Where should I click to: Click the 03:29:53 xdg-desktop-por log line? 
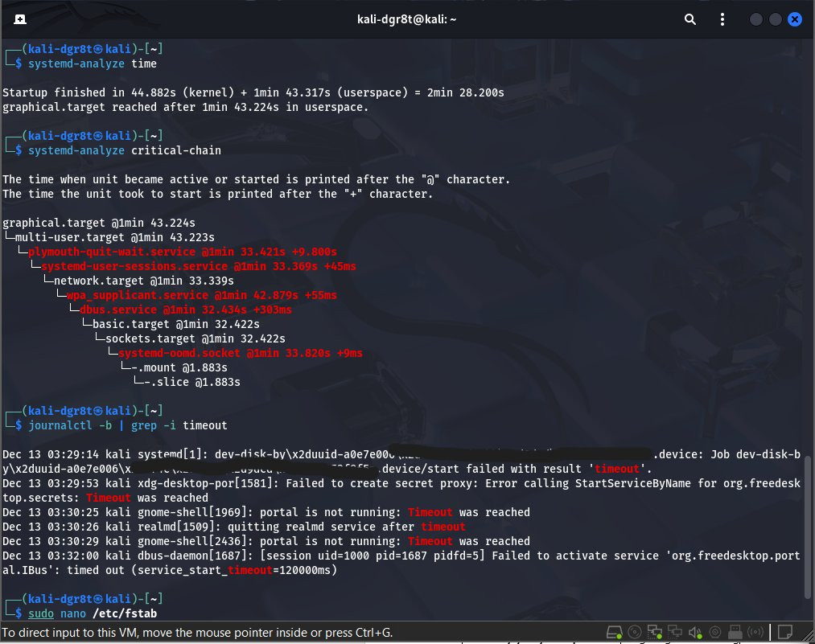(401, 490)
